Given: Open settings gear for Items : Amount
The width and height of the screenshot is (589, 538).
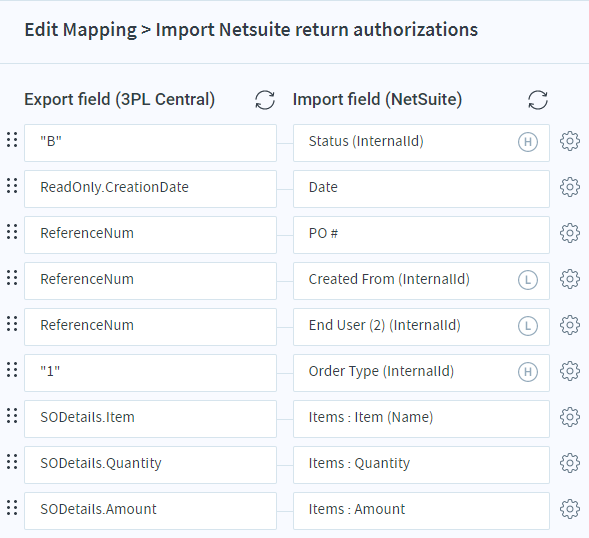Looking at the screenshot, I should tap(570, 509).
